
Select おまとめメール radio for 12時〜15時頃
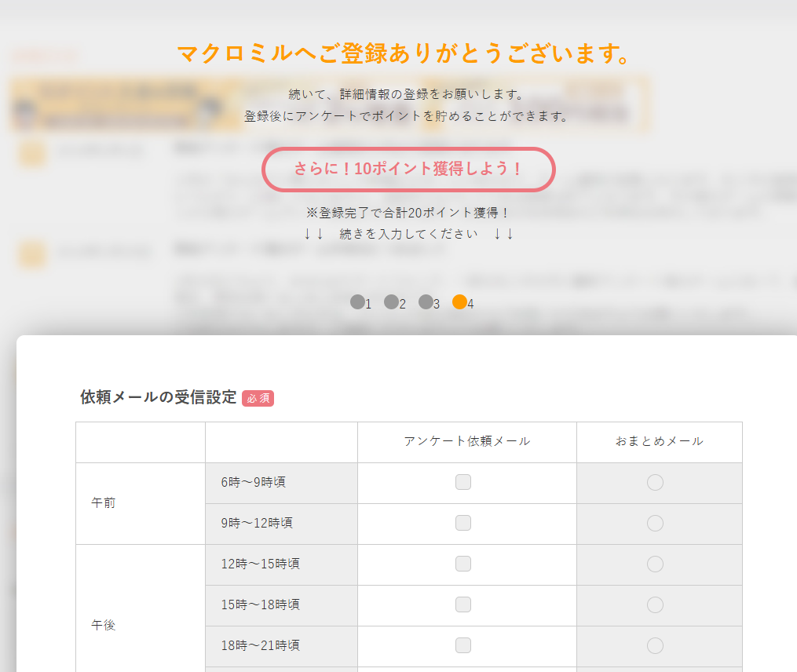click(655, 564)
